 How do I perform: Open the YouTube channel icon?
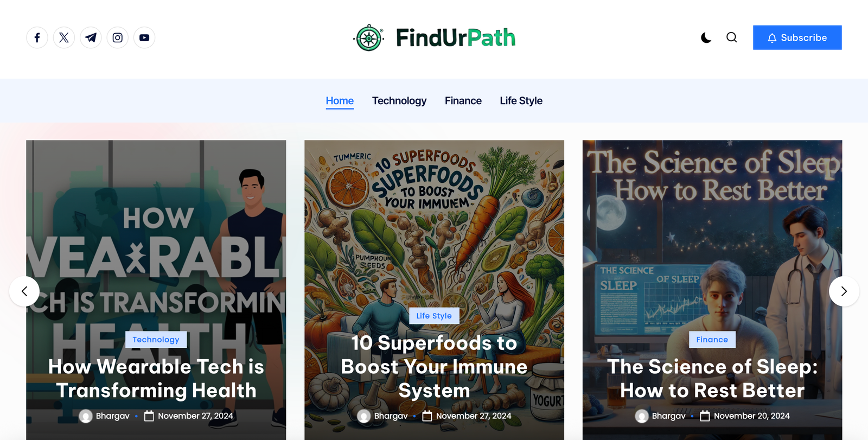tap(144, 37)
